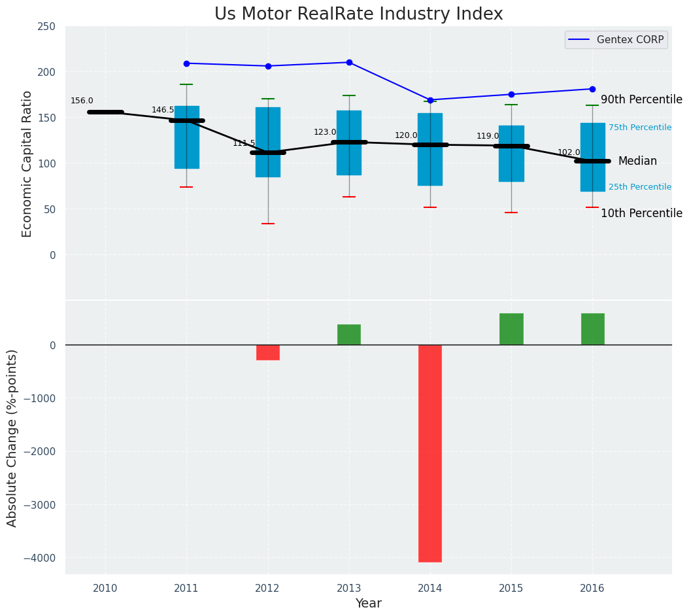Image resolution: width=689 pixels, height=616 pixels.
Task: Click the 156.0 median label at 2010
Action: click(82, 101)
